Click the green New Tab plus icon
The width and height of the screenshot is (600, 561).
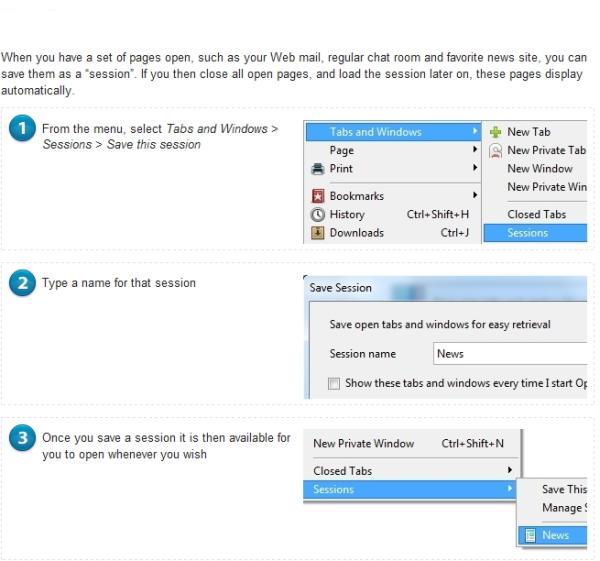click(x=494, y=132)
